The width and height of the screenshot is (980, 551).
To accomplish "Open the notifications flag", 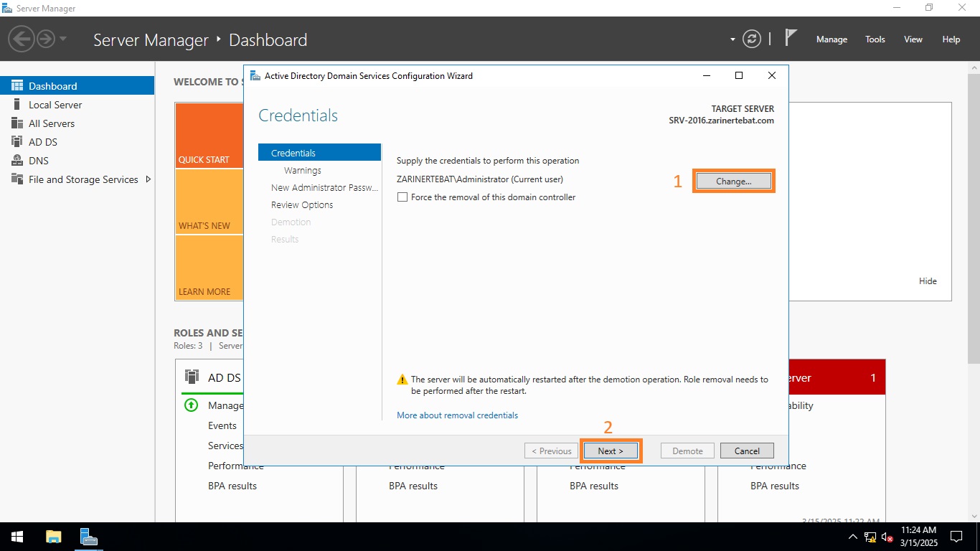I will coord(791,38).
